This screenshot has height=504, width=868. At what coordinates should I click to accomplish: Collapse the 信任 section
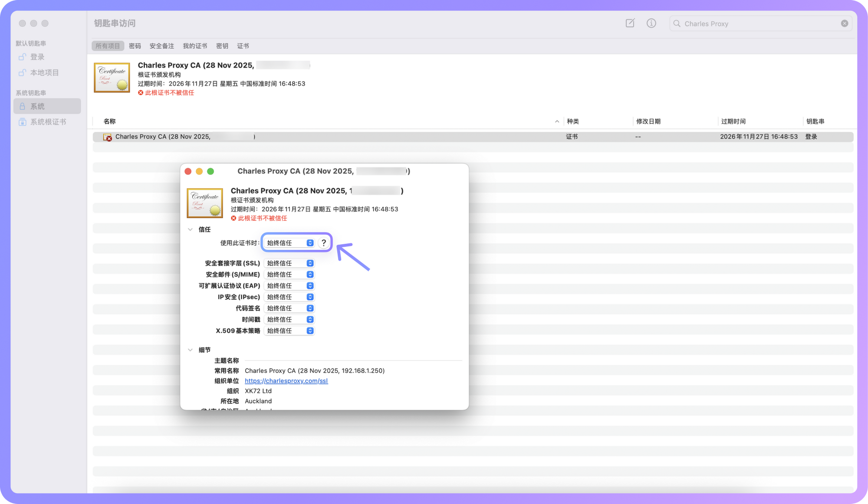click(191, 229)
